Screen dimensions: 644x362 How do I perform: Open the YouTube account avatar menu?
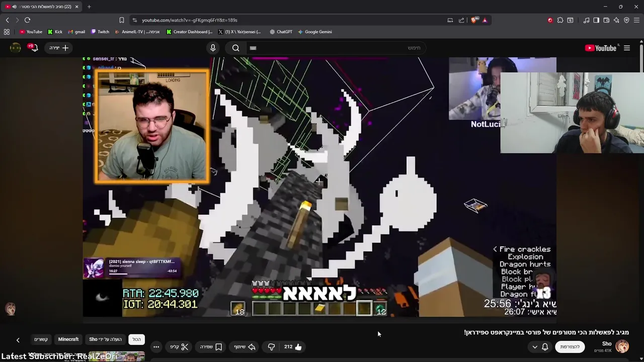coord(16,48)
